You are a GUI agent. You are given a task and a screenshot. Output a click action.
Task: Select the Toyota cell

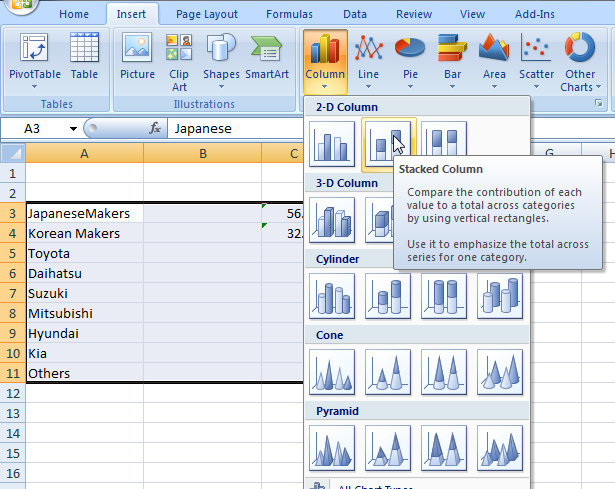click(x=85, y=253)
